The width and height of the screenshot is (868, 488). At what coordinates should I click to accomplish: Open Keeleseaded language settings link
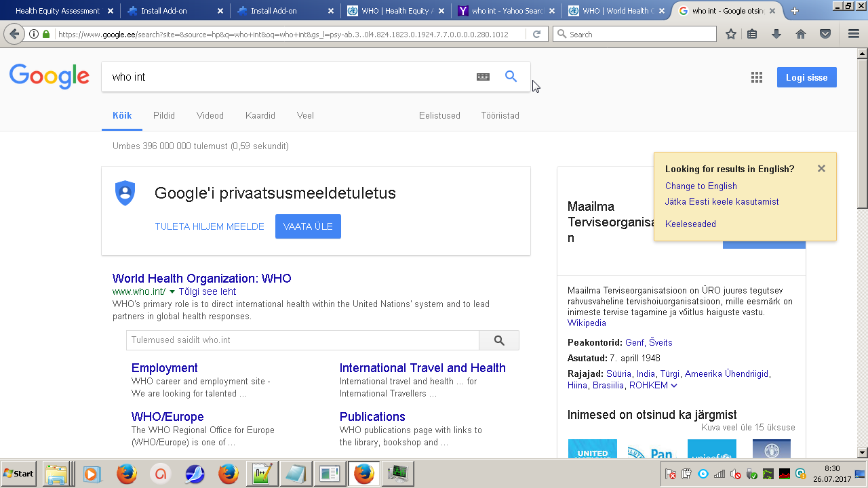click(690, 224)
